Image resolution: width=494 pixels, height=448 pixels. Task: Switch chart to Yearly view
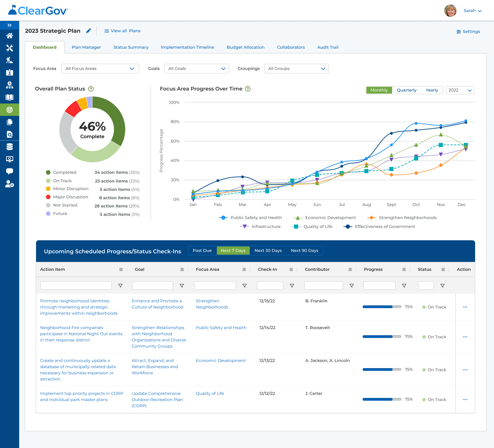click(x=432, y=90)
